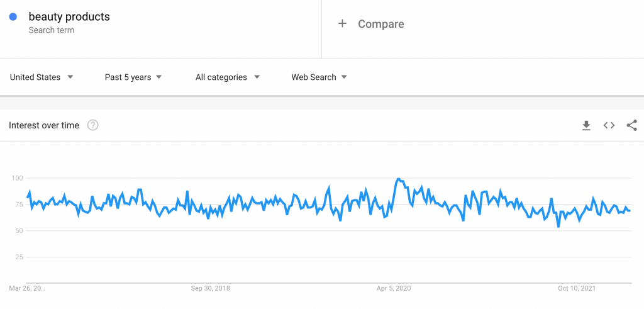Screen dimensions: 644x309
Task: Open the United States region dropdown
Action: coord(42,77)
